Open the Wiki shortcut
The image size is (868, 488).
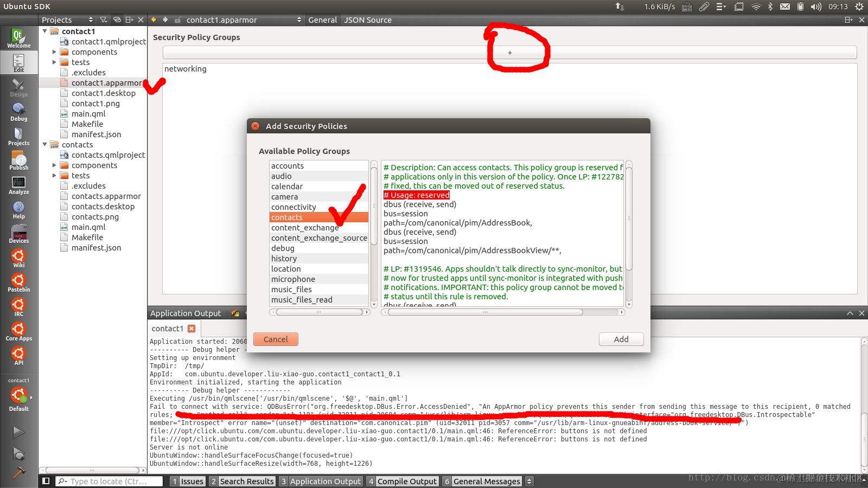coord(18,258)
